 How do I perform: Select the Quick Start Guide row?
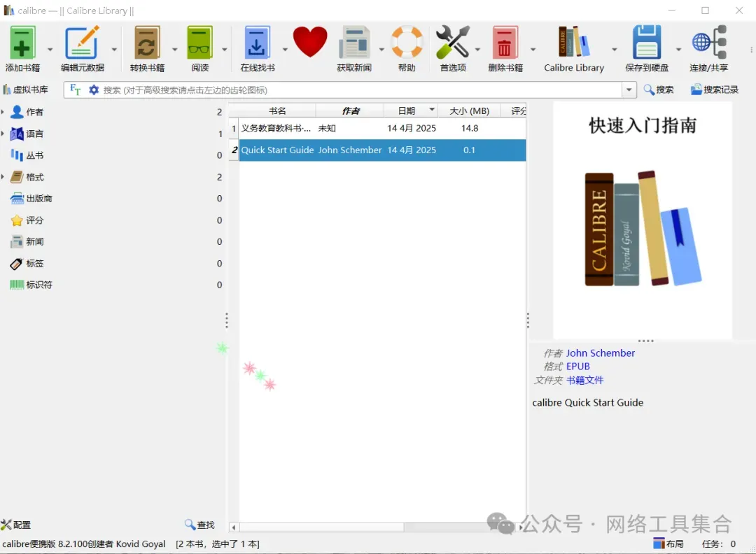(x=378, y=150)
